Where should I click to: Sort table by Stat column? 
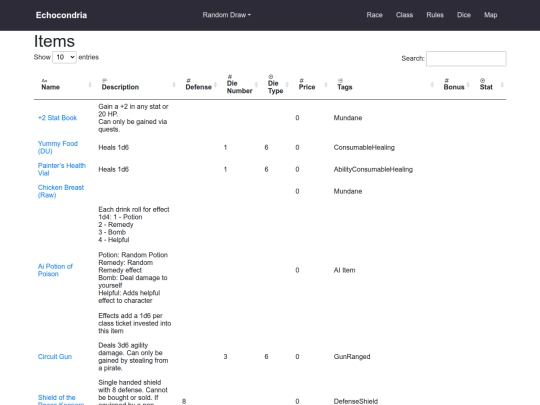click(489, 85)
